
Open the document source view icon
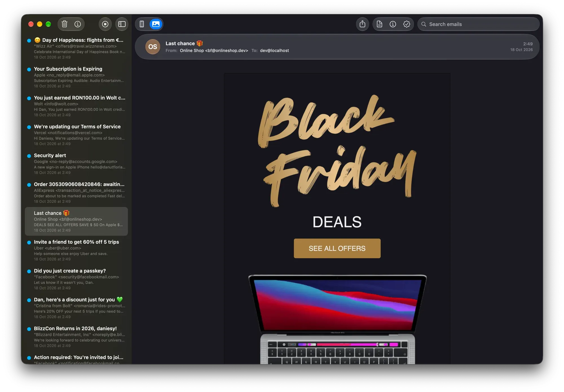pos(380,24)
